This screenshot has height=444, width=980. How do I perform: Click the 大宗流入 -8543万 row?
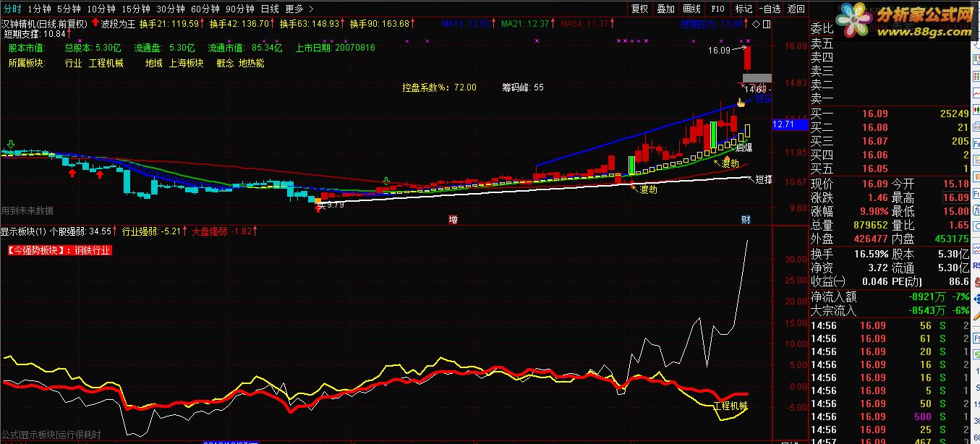coord(889,310)
